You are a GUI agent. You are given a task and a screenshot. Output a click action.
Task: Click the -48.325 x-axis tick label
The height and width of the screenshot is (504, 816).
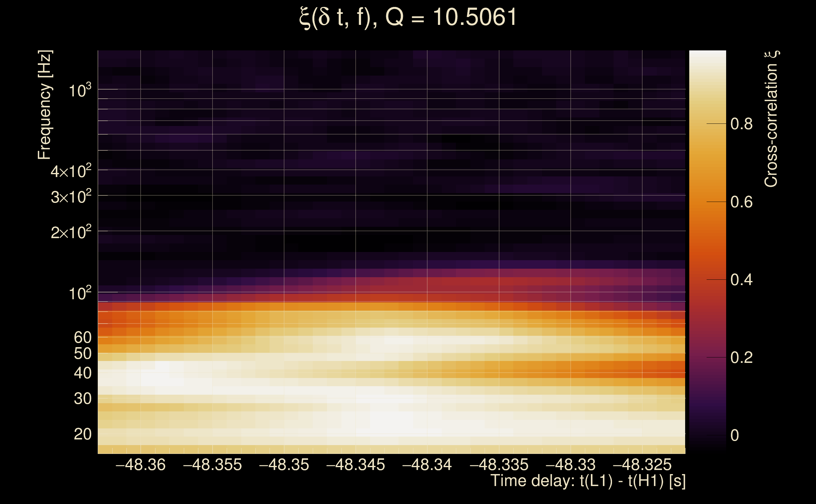pos(642,465)
